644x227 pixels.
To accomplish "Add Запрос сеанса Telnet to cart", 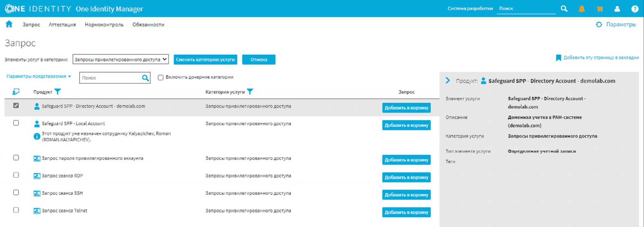I will point(406,212).
